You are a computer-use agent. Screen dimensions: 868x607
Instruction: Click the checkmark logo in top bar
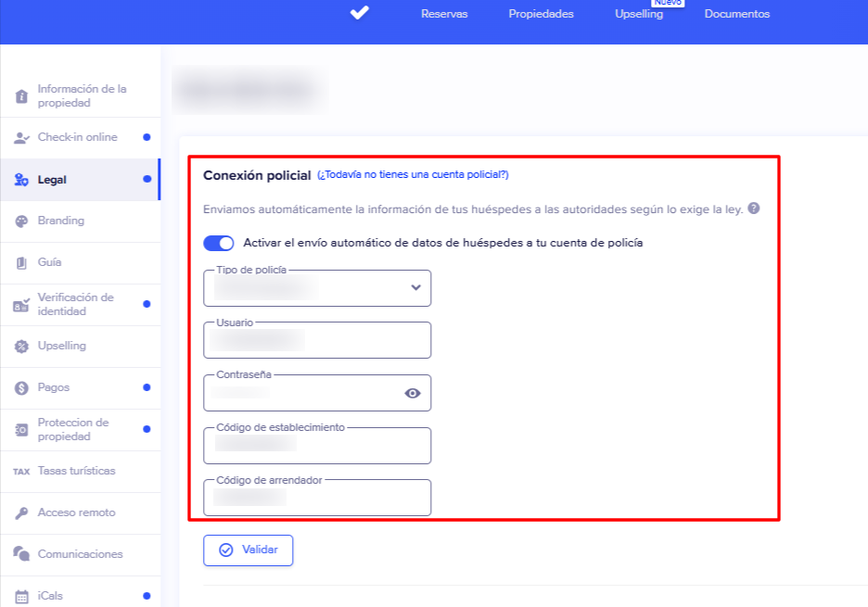360,13
